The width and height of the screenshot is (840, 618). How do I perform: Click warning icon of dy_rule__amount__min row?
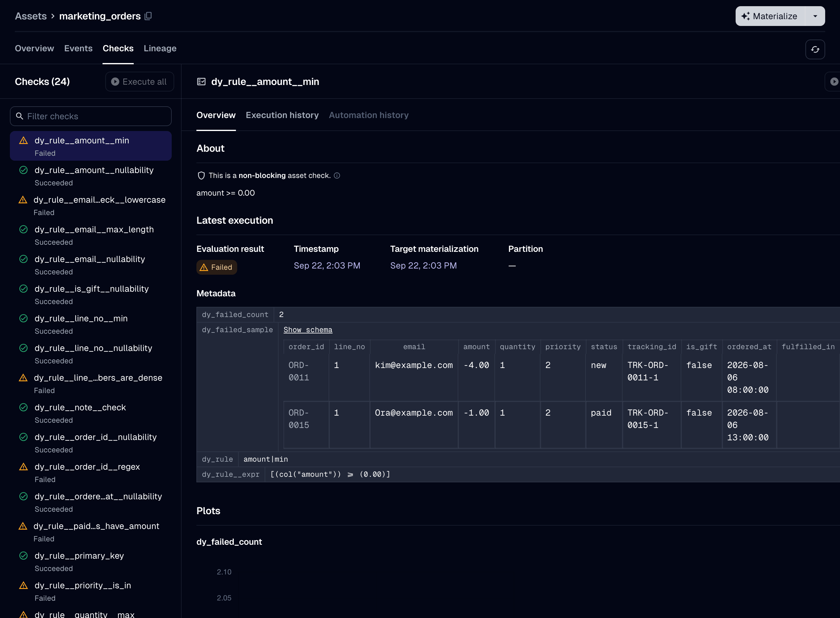click(23, 141)
